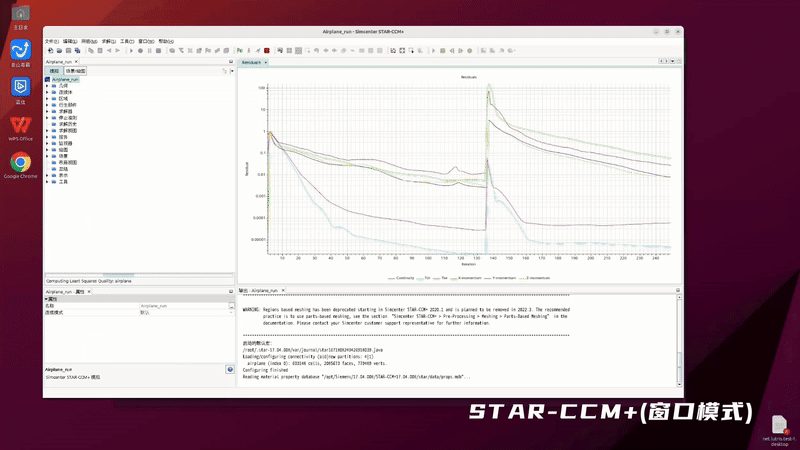Minimize the output panel with its corner button
The width and height of the screenshot is (800, 450).
[x=678, y=290]
